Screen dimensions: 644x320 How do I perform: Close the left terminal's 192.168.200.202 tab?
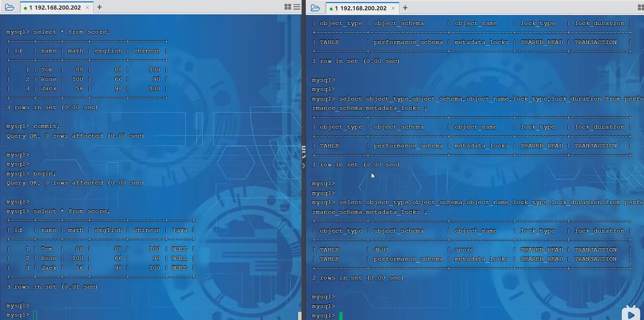[87, 8]
